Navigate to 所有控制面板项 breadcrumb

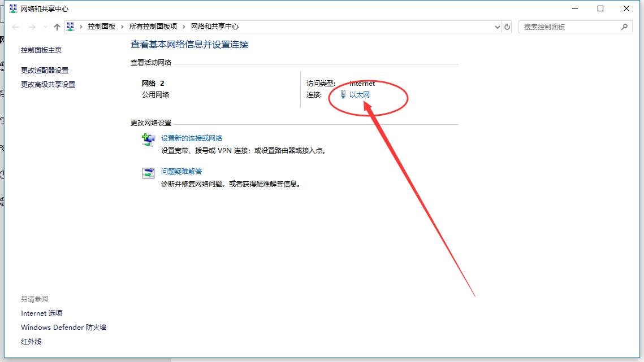coord(153,27)
